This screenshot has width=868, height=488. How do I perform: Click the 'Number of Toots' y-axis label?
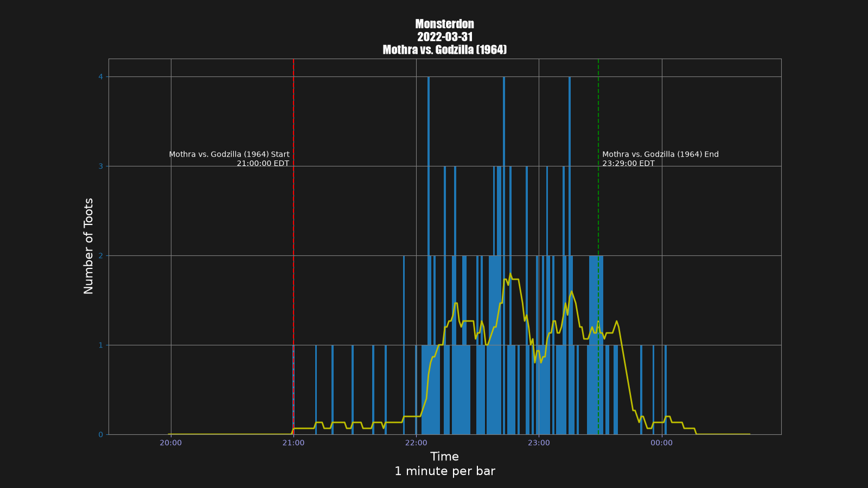(88, 246)
